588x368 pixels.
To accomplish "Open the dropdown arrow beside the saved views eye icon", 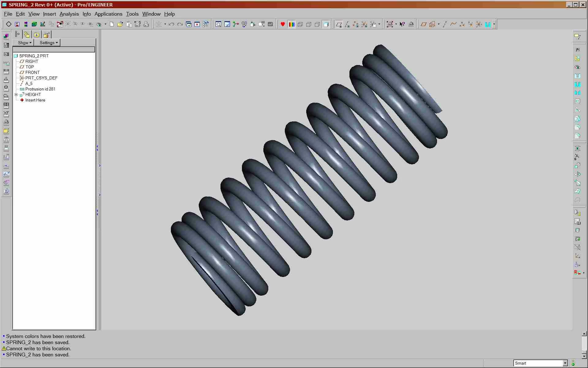I will 105,24.
